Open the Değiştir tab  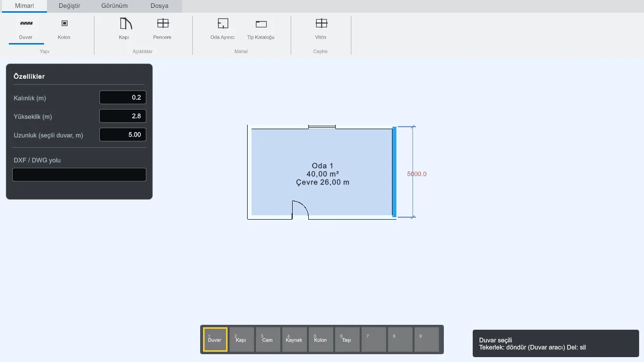click(x=69, y=6)
